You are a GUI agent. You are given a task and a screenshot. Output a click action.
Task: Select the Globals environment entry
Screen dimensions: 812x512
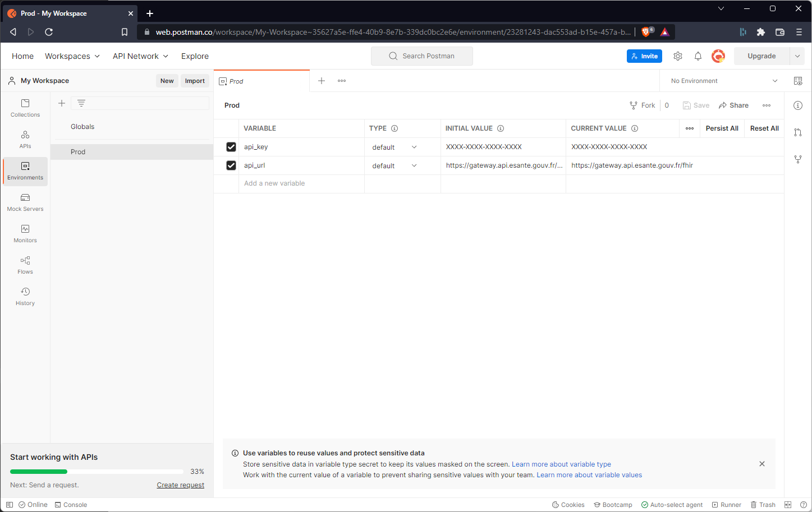tap(82, 127)
